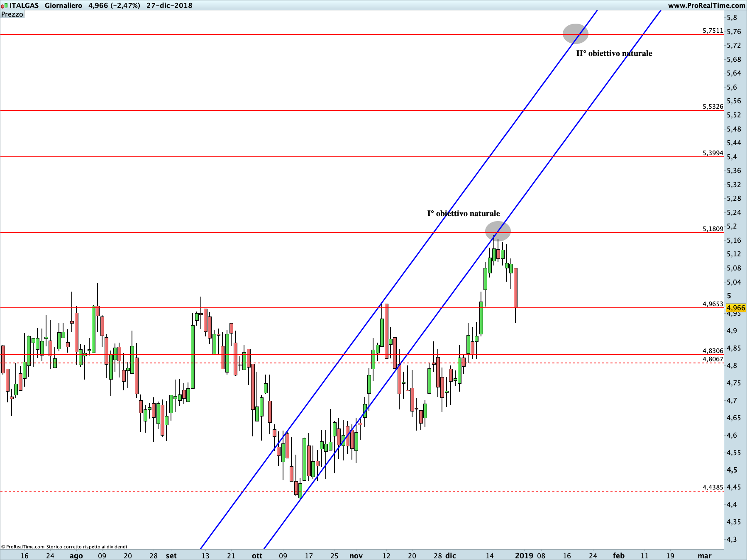Click the 4,9653 horizontal level label
This screenshot has width=747, height=560.
point(713,304)
